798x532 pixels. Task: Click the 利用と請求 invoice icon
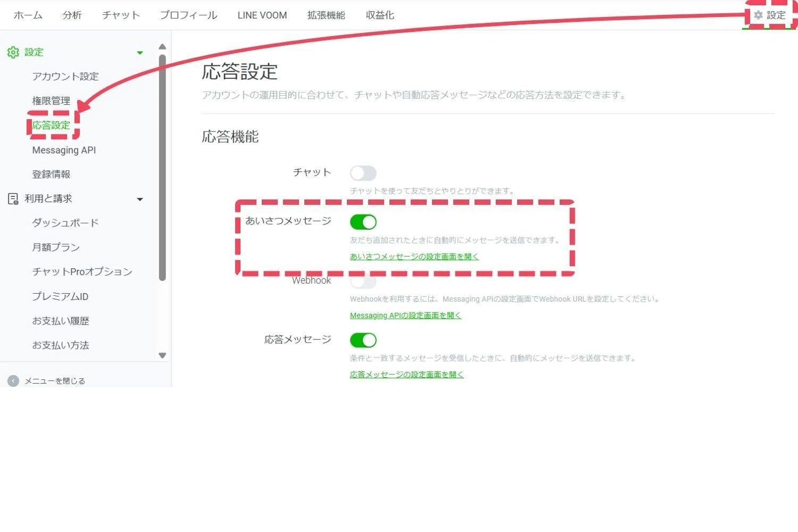click(x=13, y=199)
